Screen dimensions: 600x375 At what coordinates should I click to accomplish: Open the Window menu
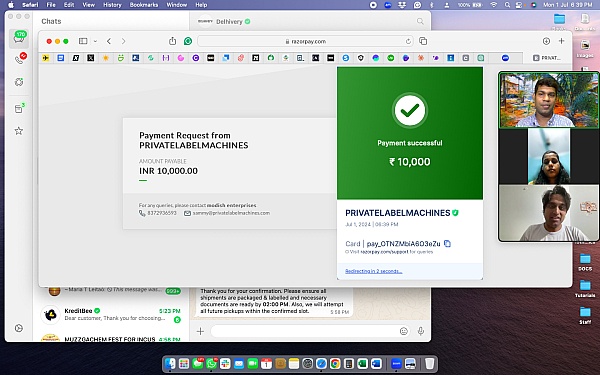[176, 5]
